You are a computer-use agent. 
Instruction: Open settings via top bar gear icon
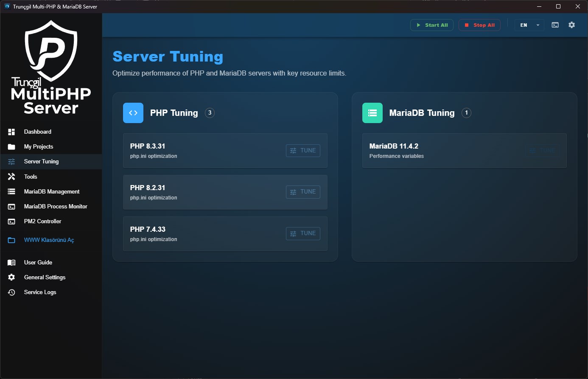(572, 25)
